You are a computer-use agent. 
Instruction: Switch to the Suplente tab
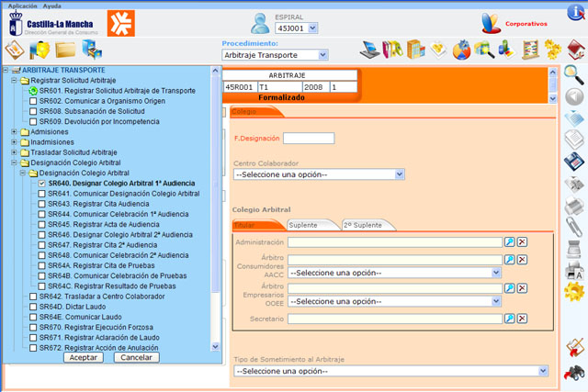(x=312, y=225)
